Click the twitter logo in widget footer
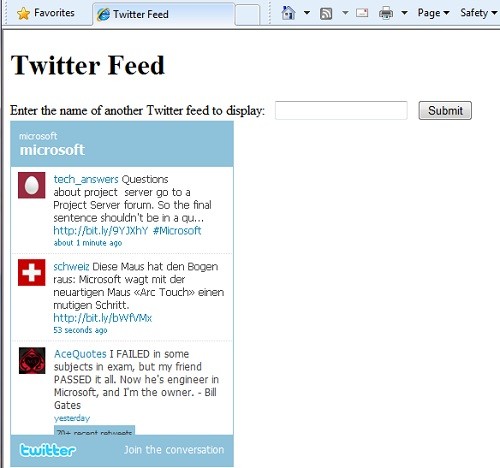The width and height of the screenshot is (500, 468). click(x=48, y=450)
